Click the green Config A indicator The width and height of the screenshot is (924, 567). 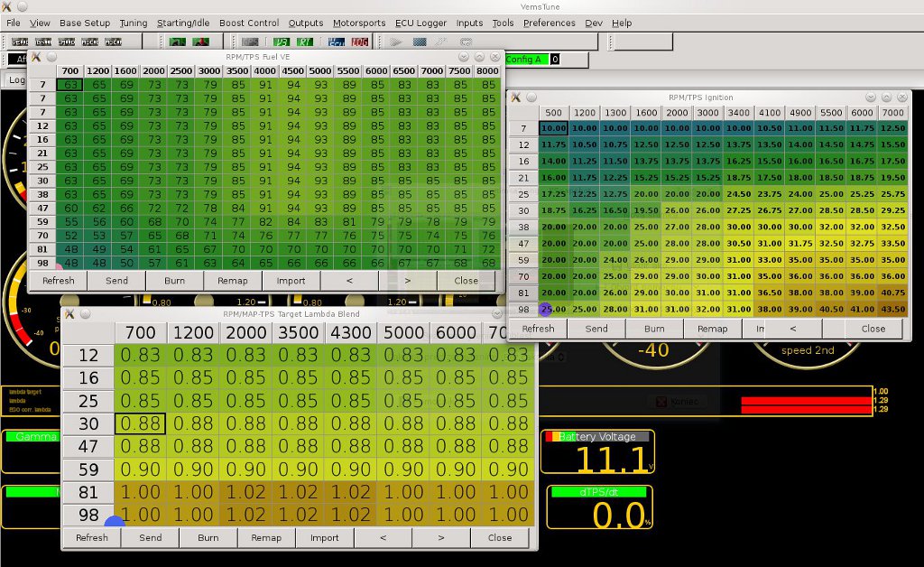[526, 60]
